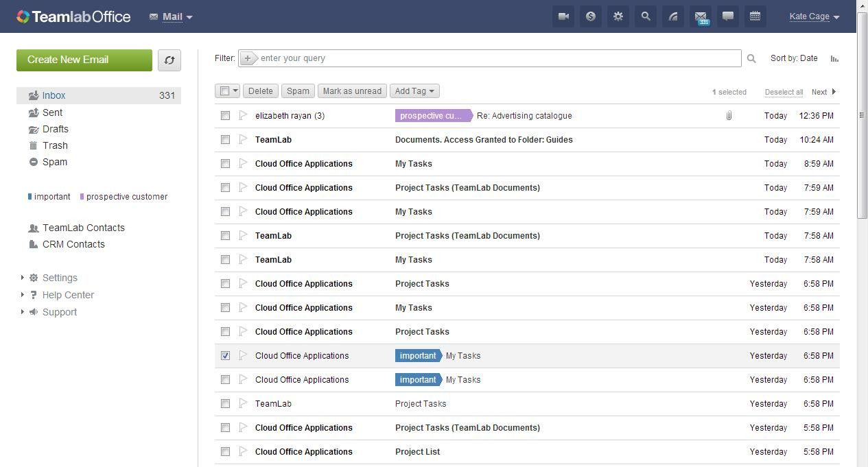Flag the 8:59 AM My Tasks email

243,163
